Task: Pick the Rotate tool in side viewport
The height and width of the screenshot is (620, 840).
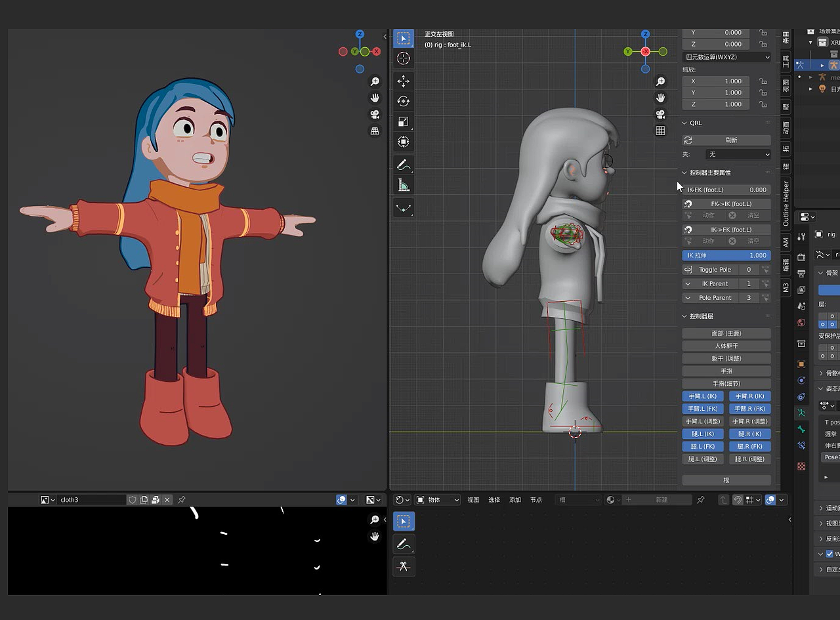Action: [404, 101]
